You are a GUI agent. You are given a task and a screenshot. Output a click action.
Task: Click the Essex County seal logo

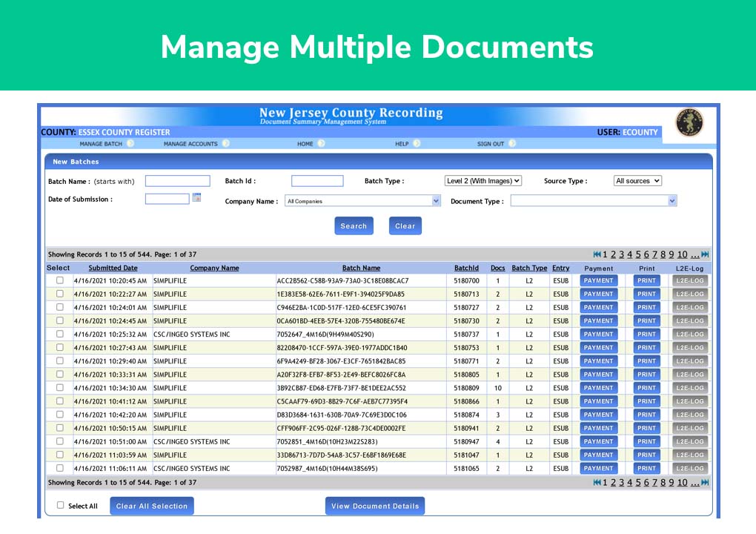point(689,122)
